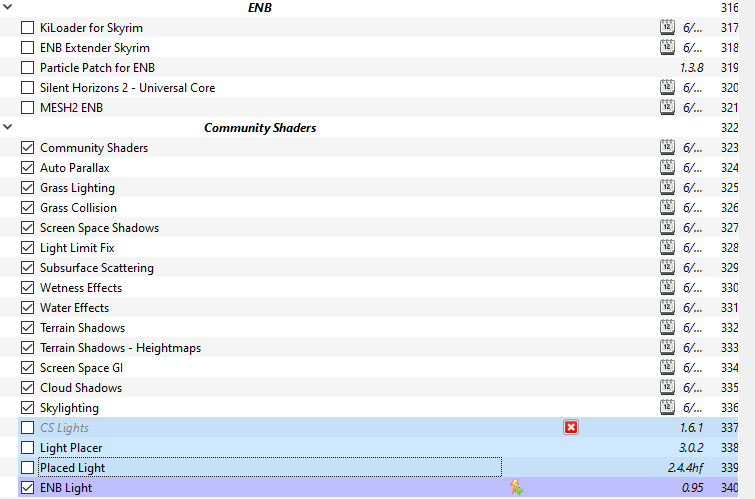
Task: Uncheck Terrain Shadows - Heightmaps
Action: click(27, 347)
